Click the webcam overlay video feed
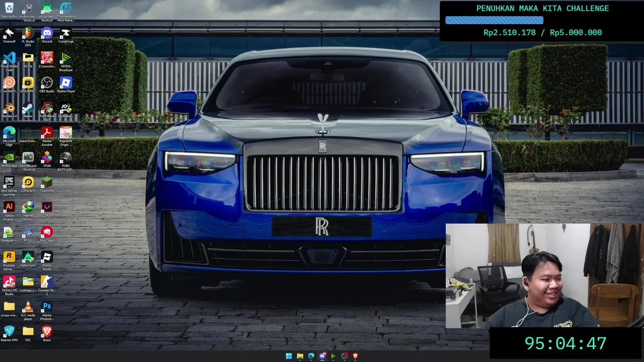Screen dimensions: 644x362 [545, 276]
